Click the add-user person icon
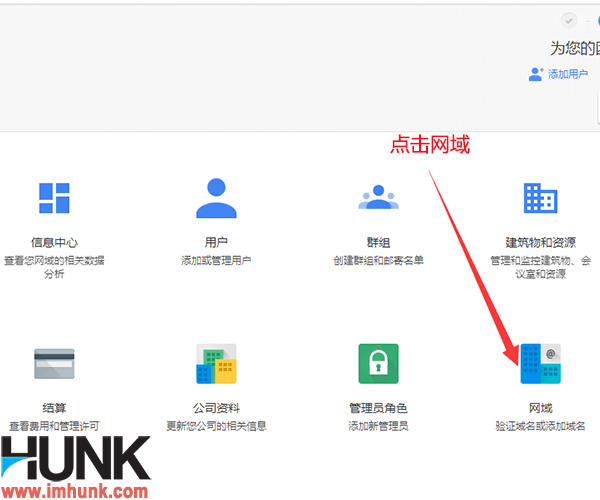 (536, 74)
